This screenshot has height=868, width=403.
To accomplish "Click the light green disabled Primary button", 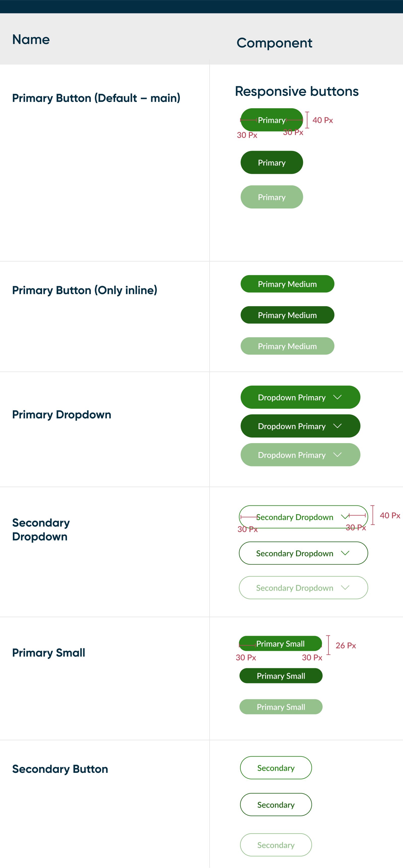I will pos(272,197).
